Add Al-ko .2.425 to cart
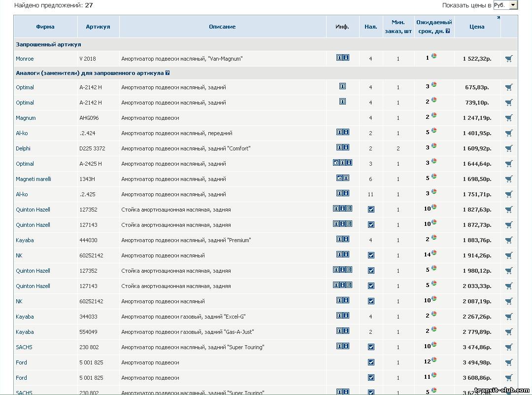The height and width of the screenshot is (395, 532). pos(508,194)
